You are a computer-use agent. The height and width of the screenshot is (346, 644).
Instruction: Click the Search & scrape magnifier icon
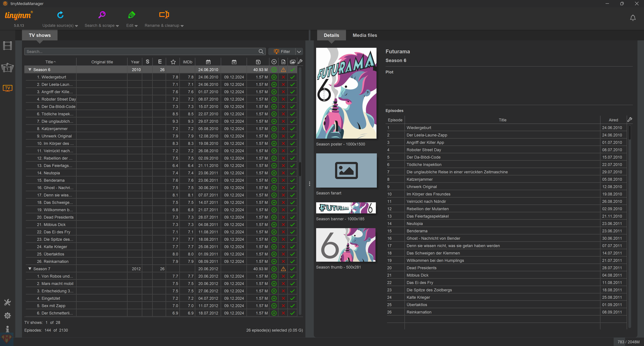point(102,15)
